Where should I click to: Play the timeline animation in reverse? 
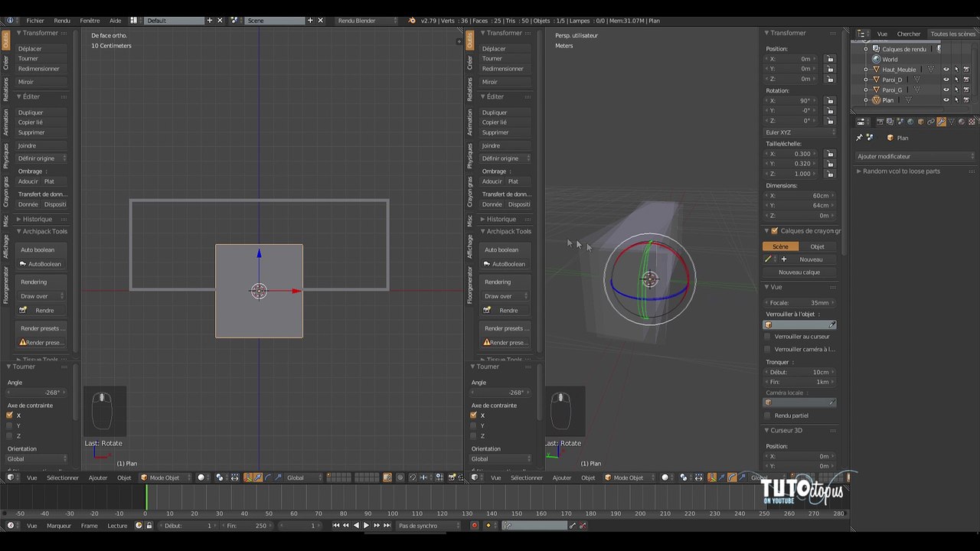(356, 526)
